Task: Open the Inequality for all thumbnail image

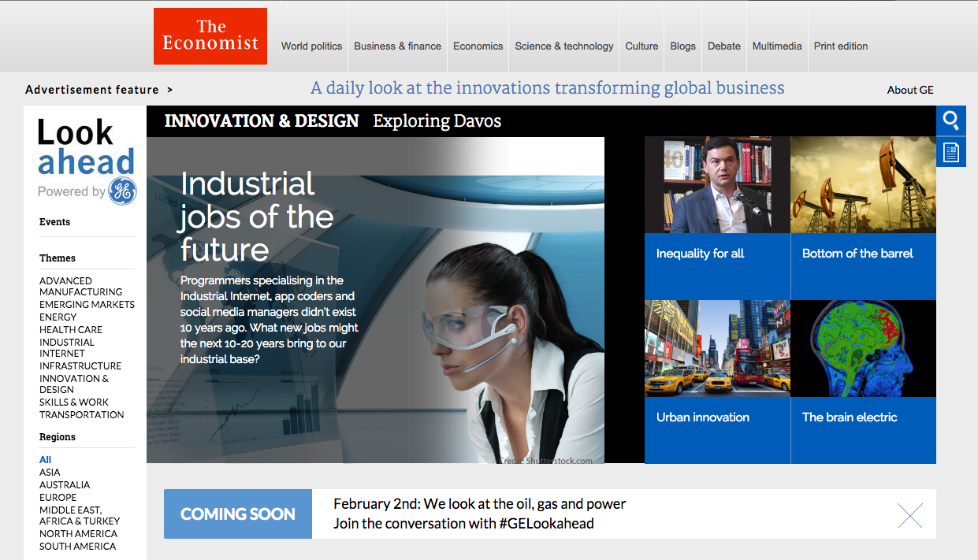Action: click(717, 185)
